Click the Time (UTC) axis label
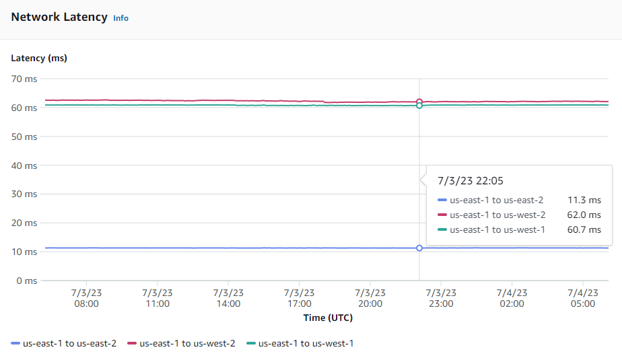Screen dimensions: 622x364 (x=328, y=318)
